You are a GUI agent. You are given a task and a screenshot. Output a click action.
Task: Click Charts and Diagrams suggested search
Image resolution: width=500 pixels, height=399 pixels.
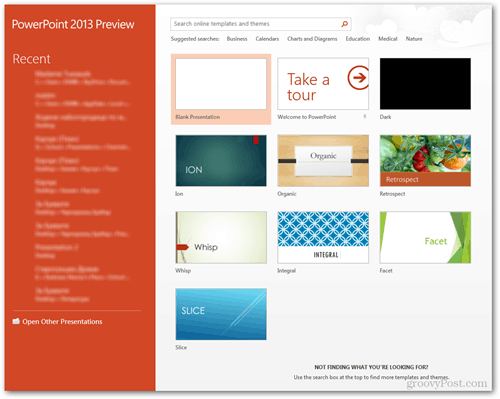coord(312,39)
